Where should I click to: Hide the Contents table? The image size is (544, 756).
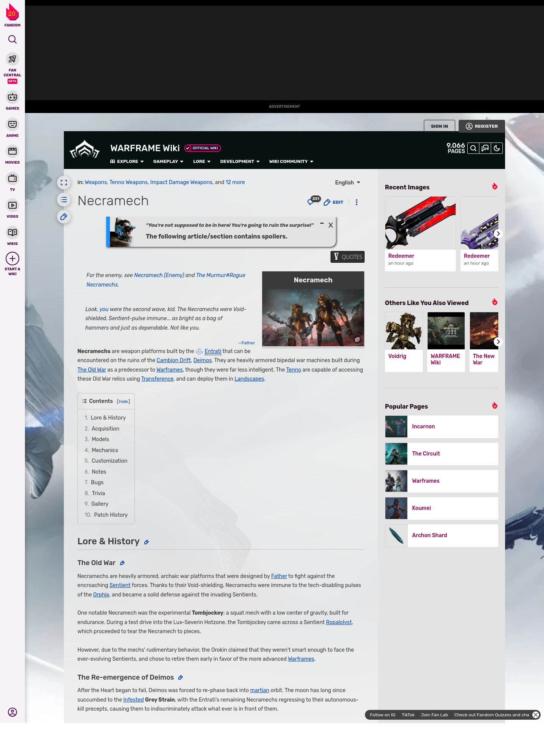(124, 401)
